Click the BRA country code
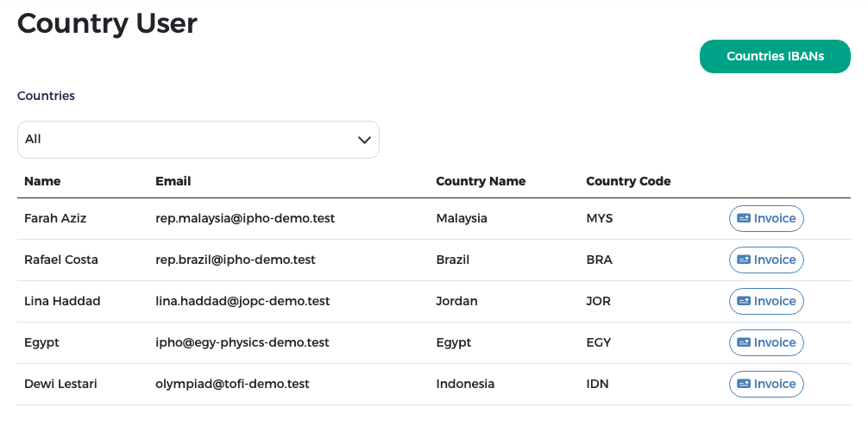The height and width of the screenshot is (426, 868). tap(600, 260)
